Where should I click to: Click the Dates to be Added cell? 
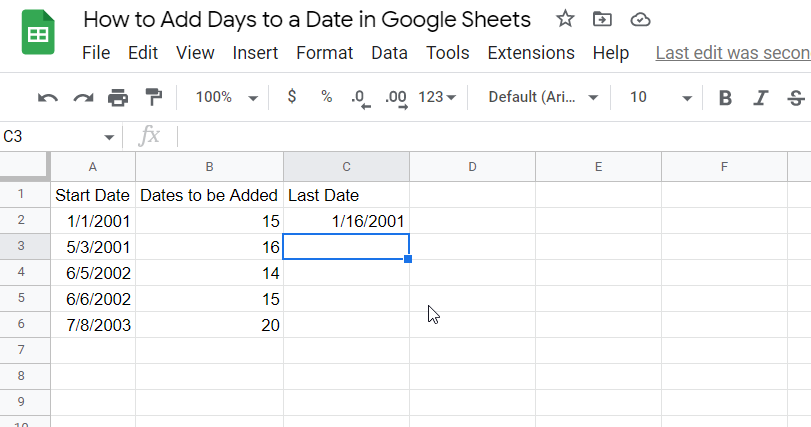coord(209,195)
